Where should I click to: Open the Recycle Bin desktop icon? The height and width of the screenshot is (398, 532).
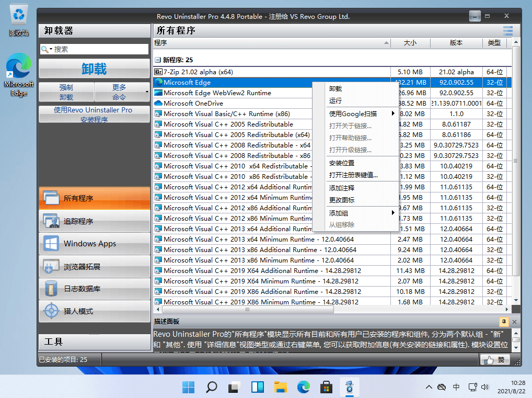coord(19,20)
